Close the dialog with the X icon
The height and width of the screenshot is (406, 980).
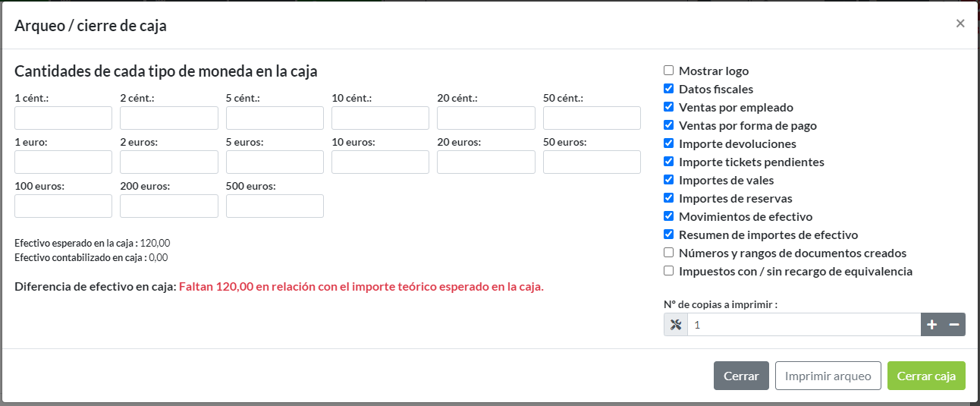pyautogui.click(x=960, y=24)
